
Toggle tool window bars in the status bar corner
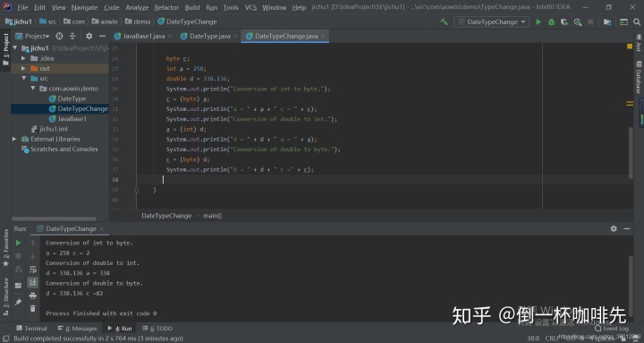5,339
